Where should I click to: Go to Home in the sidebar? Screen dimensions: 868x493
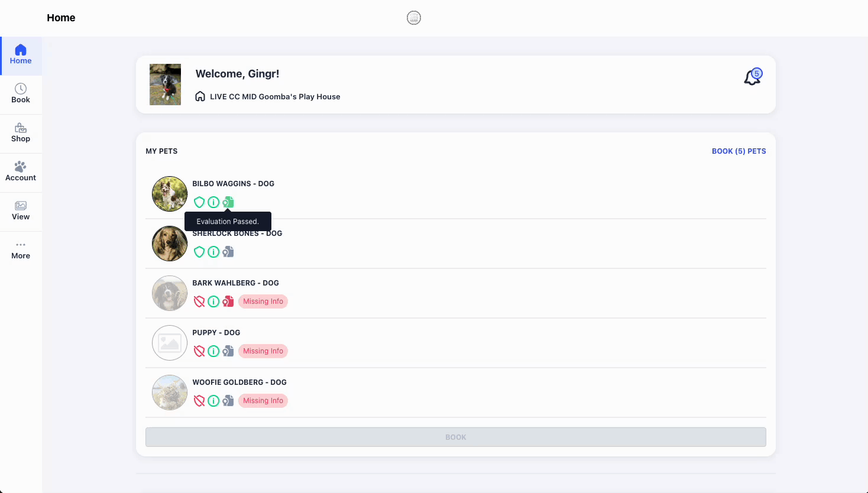click(21, 56)
